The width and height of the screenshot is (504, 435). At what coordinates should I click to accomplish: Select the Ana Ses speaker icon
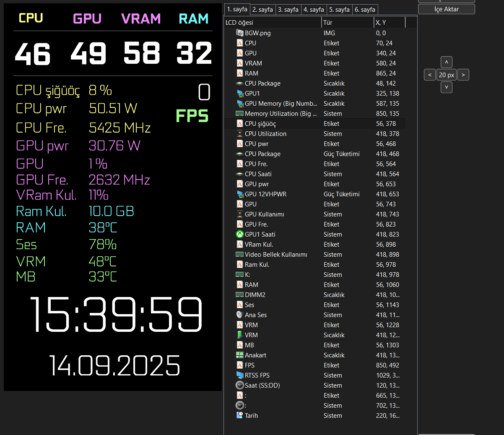[x=240, y=315]
